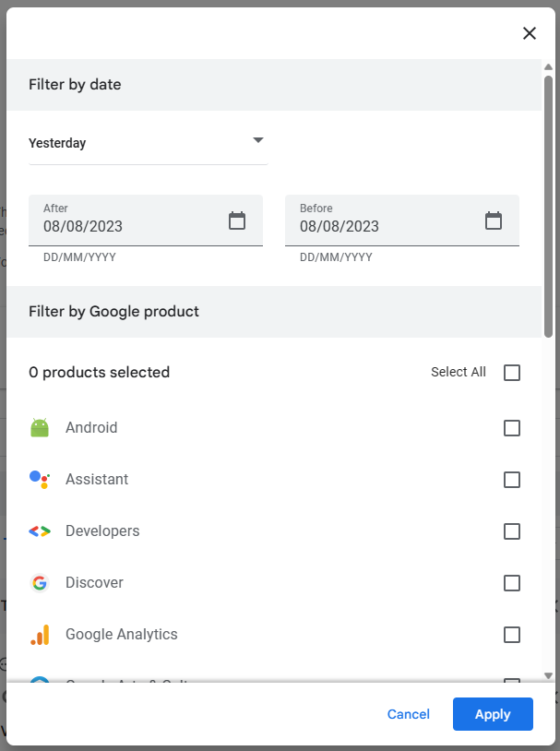Close the filter dialog with the X

click(x=530, y=33)
